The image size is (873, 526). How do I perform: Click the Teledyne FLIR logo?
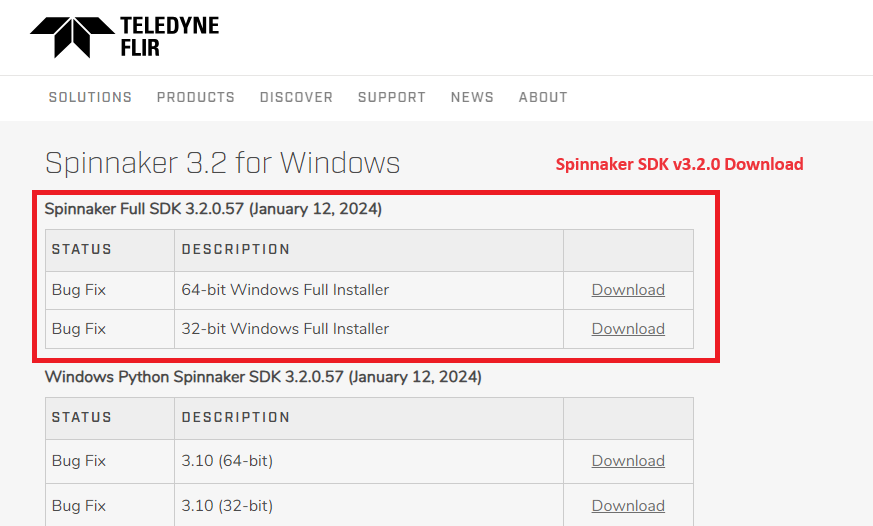(124, 36)
